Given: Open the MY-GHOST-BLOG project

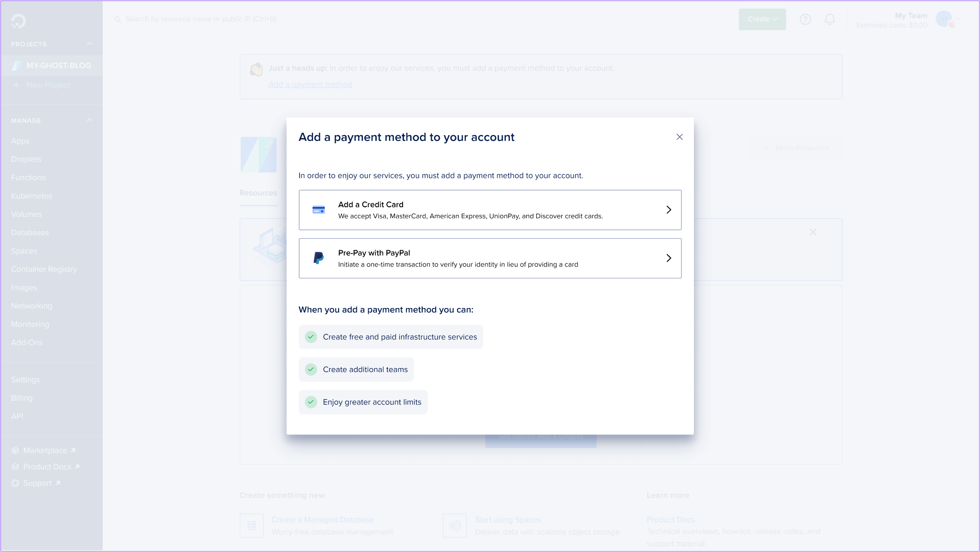Looking at the screenshot, I should (x=52, y=65).
